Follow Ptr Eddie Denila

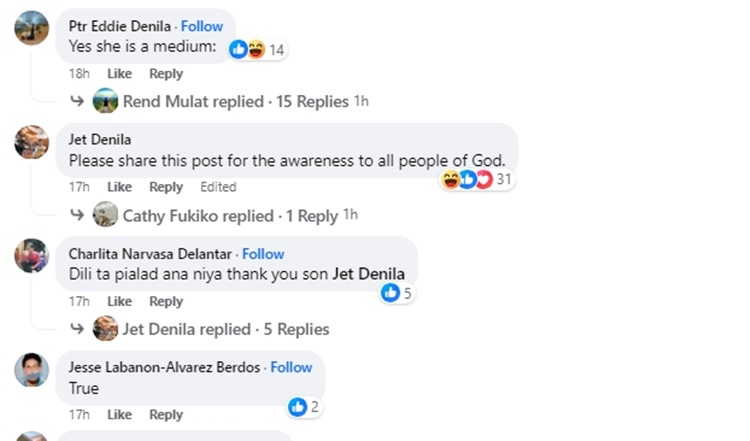point(202,26)
